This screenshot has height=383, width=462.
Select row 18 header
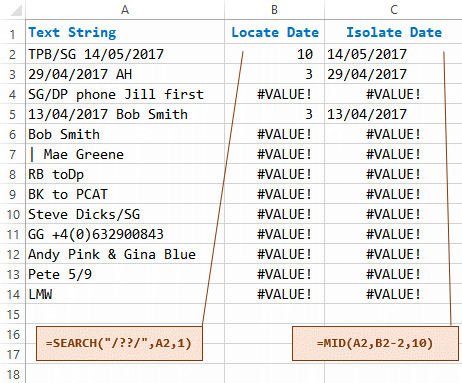click(13, 374)
